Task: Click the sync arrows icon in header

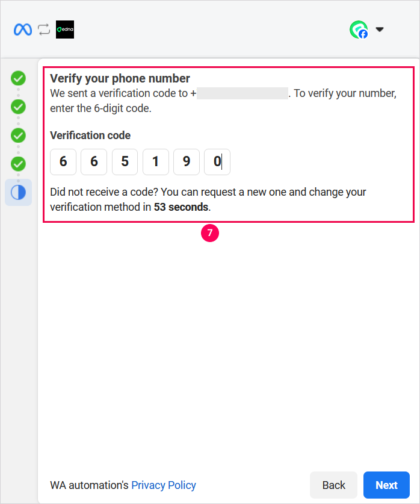Action: click(44, 30)
